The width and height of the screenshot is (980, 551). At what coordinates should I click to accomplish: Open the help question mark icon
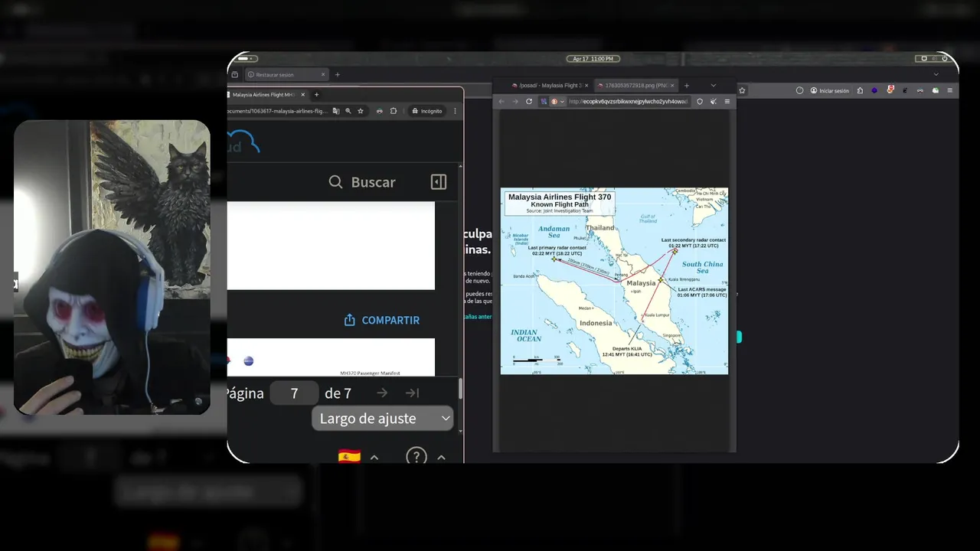416,457
